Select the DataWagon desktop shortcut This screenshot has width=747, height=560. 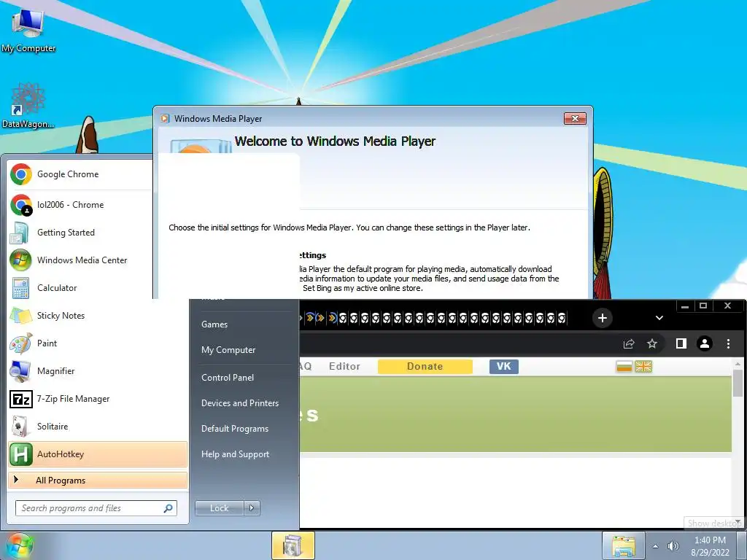coord(28,105)
